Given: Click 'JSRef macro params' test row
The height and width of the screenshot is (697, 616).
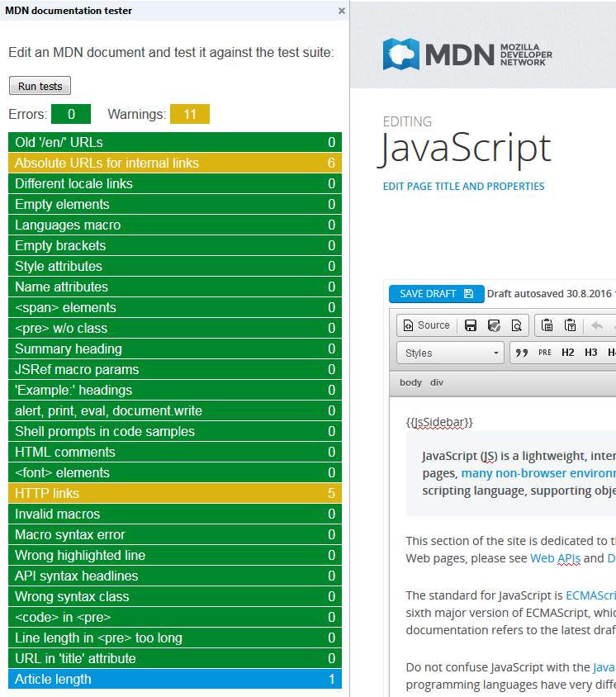Looking at the screenshot, I should click(175, 369).
